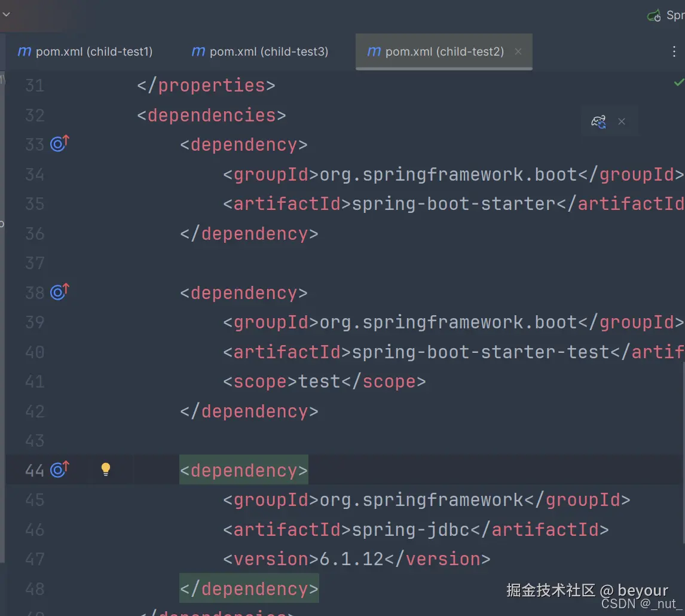This screenshot has width=685, height=616.
Task: Expand the top-left dropdown chevron
Action: [x=6, y=14]
